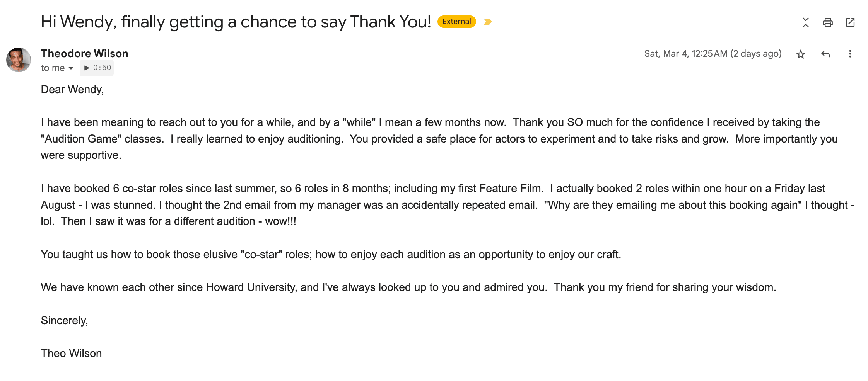Viewport: 868px width, 381px height.
Task: Play the 0:50 audio clip
Action: [97, 68]
